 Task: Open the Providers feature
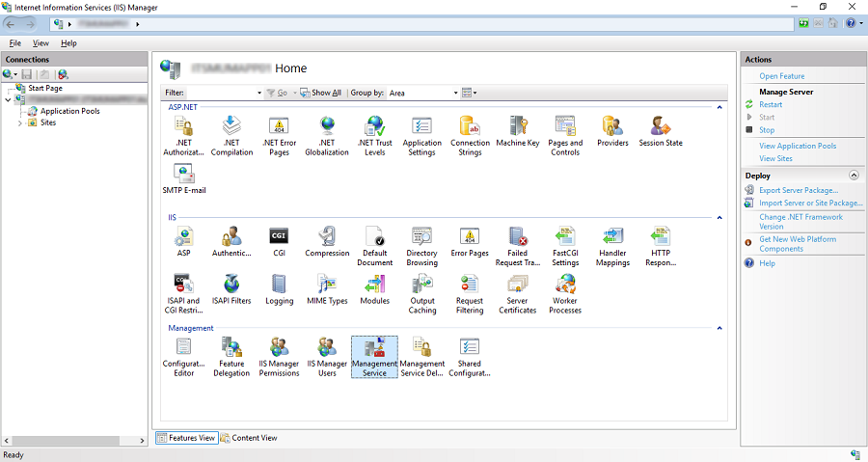pyautogui.click(x=612, y=131)
